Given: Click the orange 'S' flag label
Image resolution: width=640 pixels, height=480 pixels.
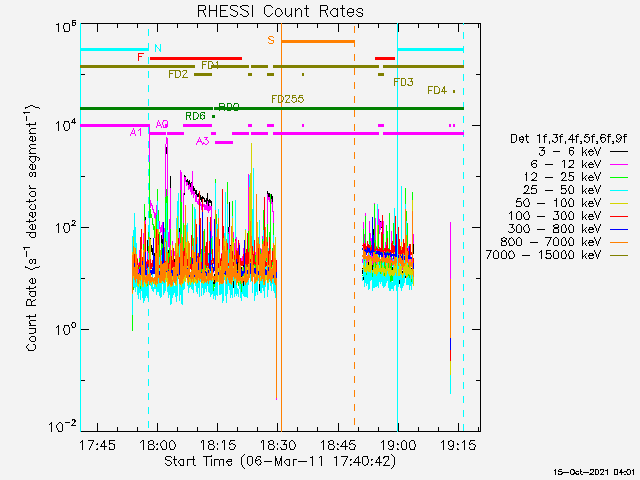Looking at the screenshot, I should pyautogui.click(x=271, y=40).
